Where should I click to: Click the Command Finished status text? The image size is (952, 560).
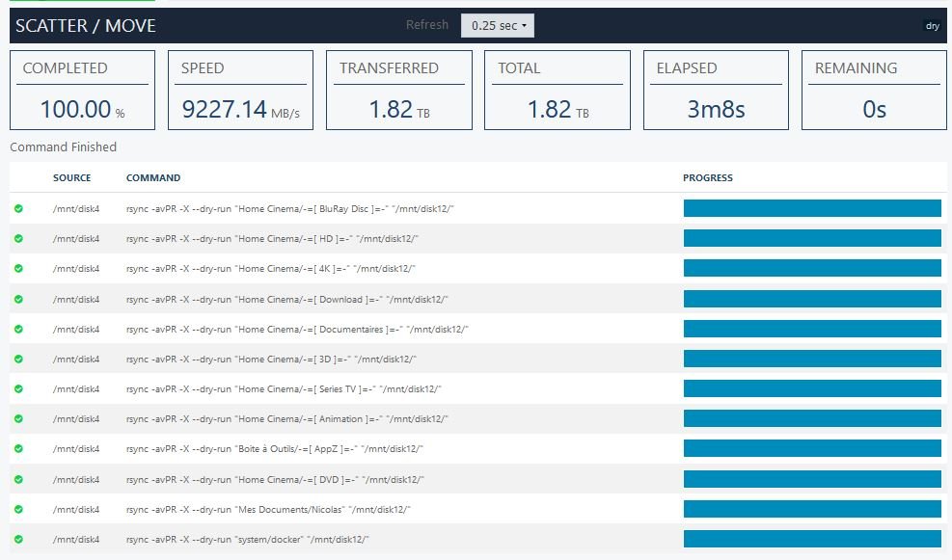click(x=63, y=147)
